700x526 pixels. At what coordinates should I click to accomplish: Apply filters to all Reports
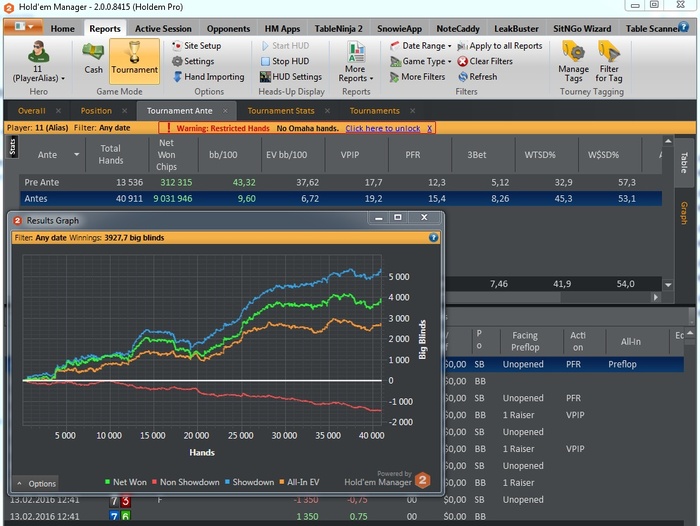tap(500, 46)
